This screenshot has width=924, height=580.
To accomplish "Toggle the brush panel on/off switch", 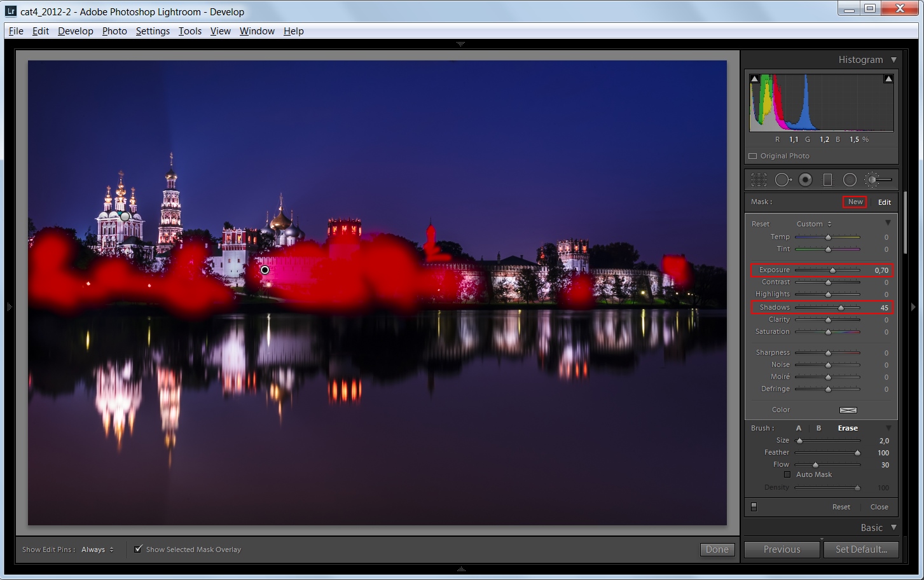I will click(x=754, y=507).
